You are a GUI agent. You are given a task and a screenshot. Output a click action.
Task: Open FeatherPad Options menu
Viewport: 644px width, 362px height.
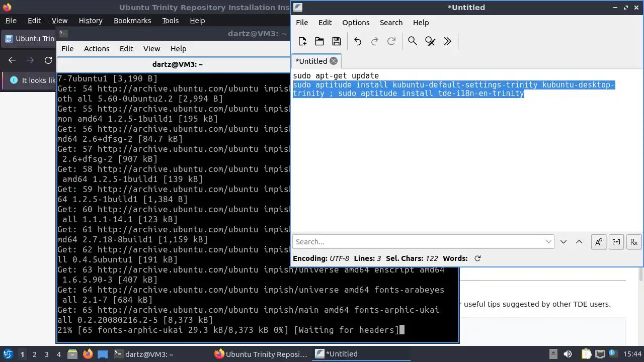tap(356, 23)
